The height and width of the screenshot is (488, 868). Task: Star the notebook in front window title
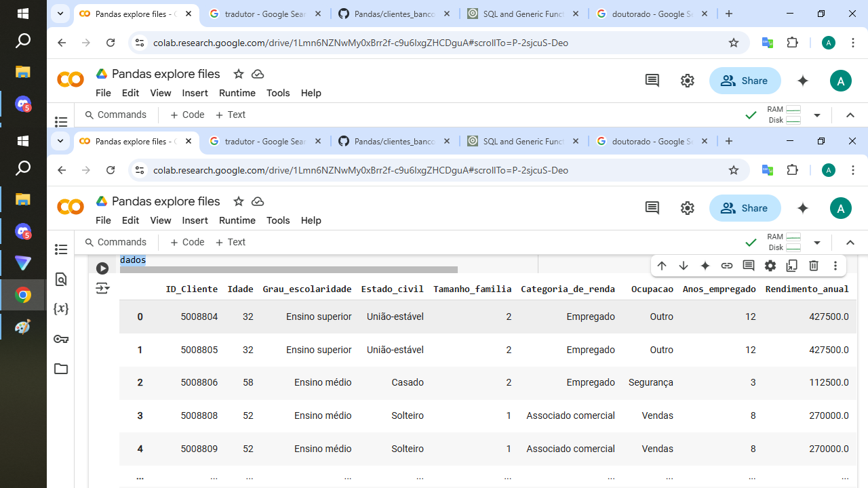(x=238, y=201)
